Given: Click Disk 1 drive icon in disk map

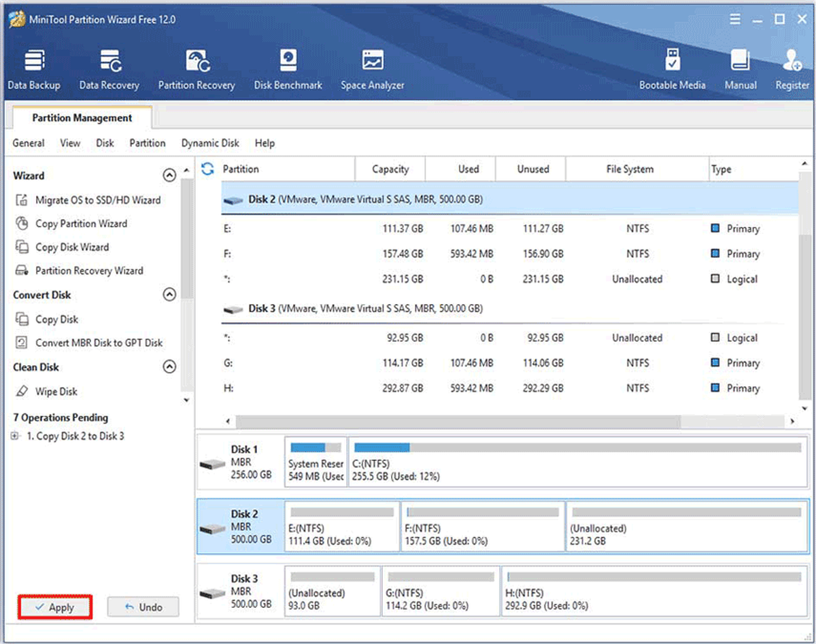Looking at the screenshot, I should (212, 464).
